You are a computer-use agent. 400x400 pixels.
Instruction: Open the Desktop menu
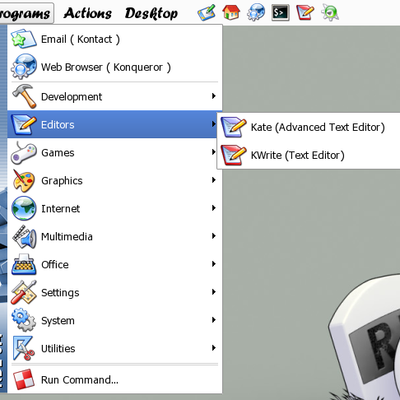[x=151, y=14]
